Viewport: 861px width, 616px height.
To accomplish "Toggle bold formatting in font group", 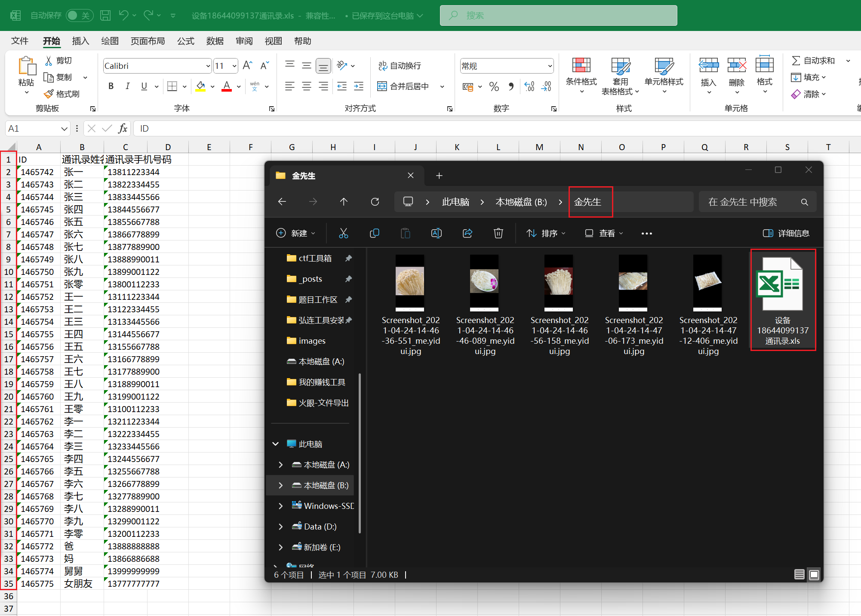I will click(x=111, y=86).
